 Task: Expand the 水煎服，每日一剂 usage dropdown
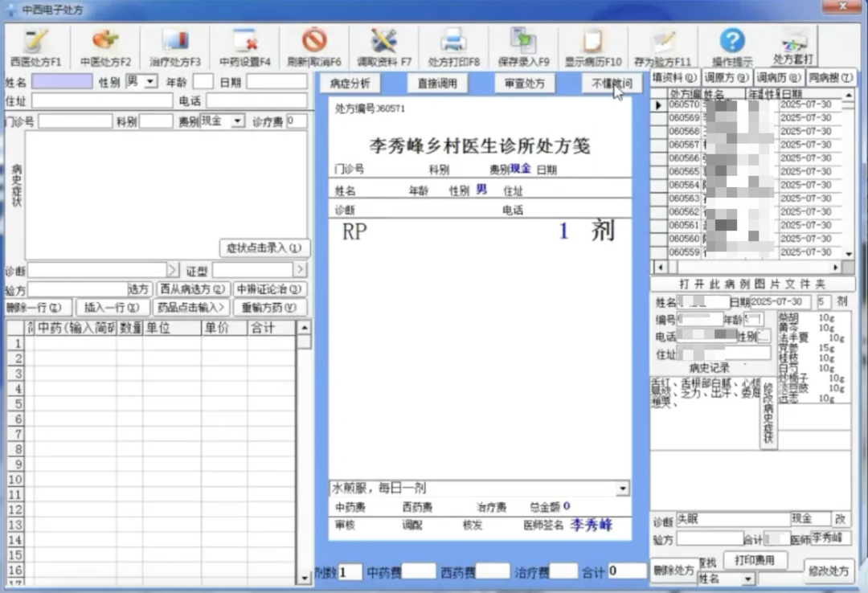(x=623, y=489)
